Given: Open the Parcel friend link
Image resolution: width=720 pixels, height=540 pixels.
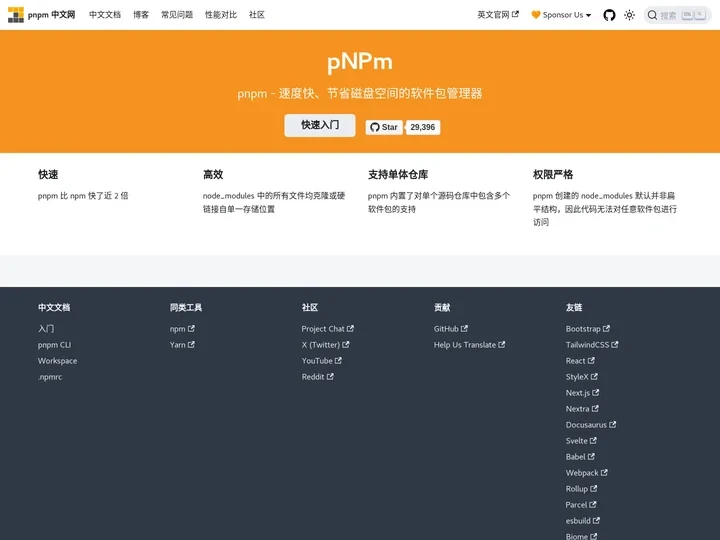Looking at the screenshot, I should pos(581,505).
